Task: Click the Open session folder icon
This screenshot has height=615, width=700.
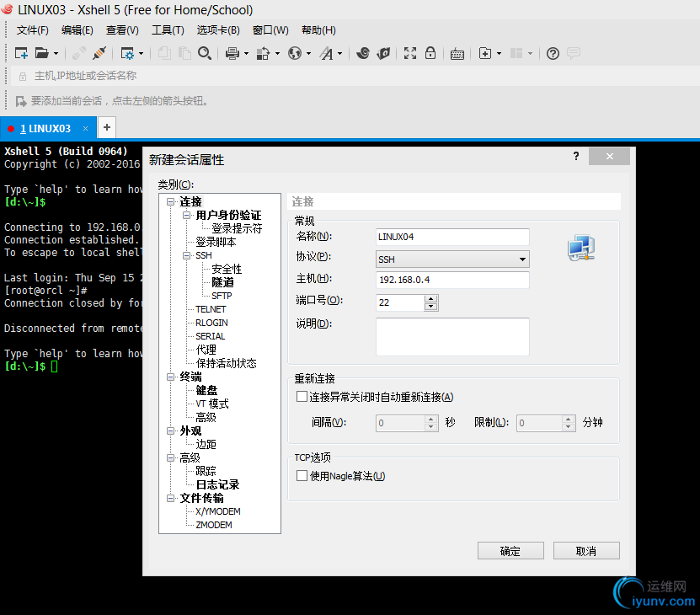Action: [41, 53]
